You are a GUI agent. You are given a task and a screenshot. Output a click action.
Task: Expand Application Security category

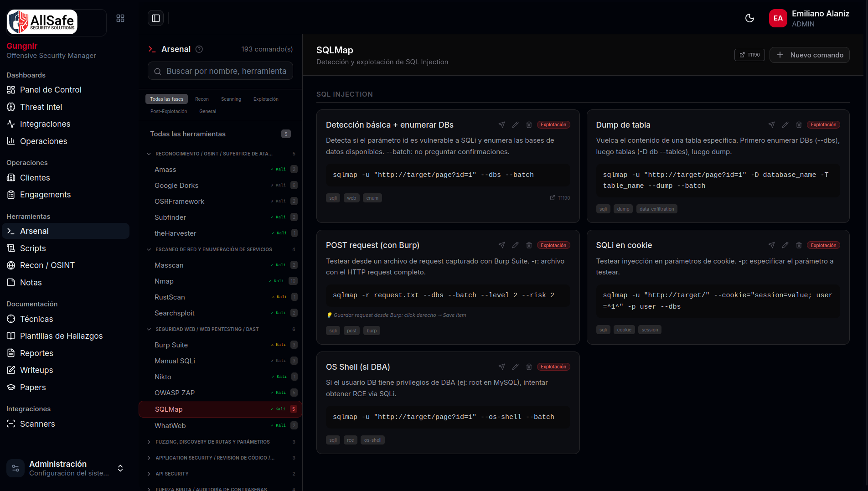click(x=221, y=458)
